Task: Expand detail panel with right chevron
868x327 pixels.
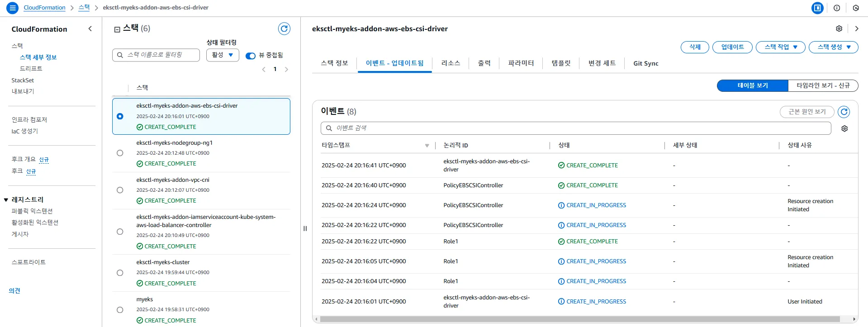Action: [x=857, y=28]
